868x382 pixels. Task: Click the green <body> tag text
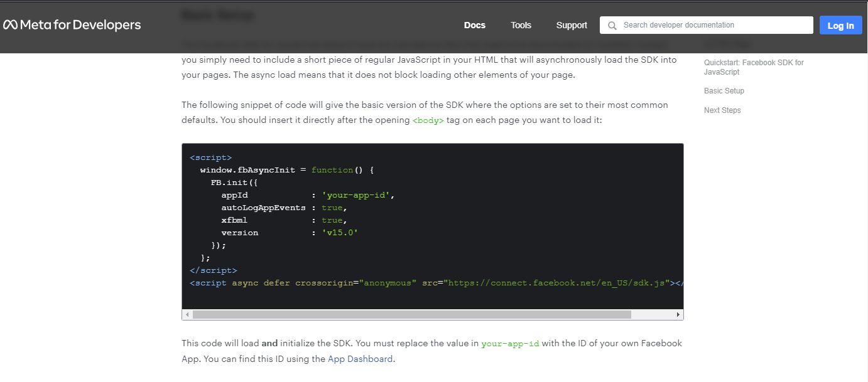pyautogui.click(x=428, y=120)
